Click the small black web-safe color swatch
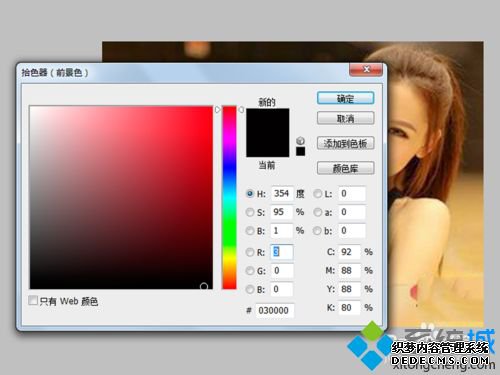 [x=300, y=151]
